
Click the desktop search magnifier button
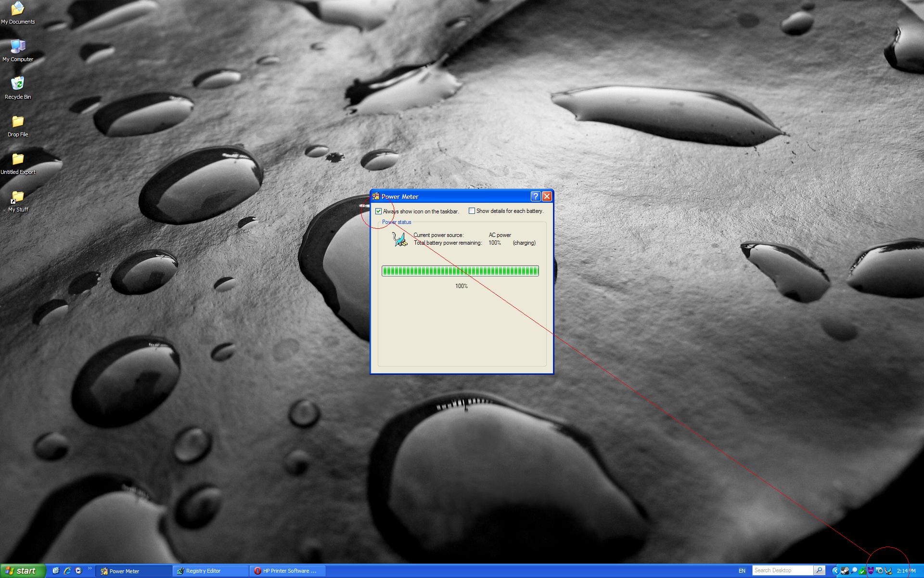(819, 570)
